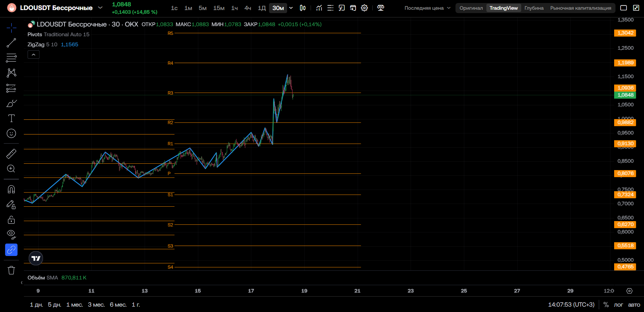Select the brush drawing tool
Image resolution: width=644 pixels, height=312 pixels.
coord(11,103)
